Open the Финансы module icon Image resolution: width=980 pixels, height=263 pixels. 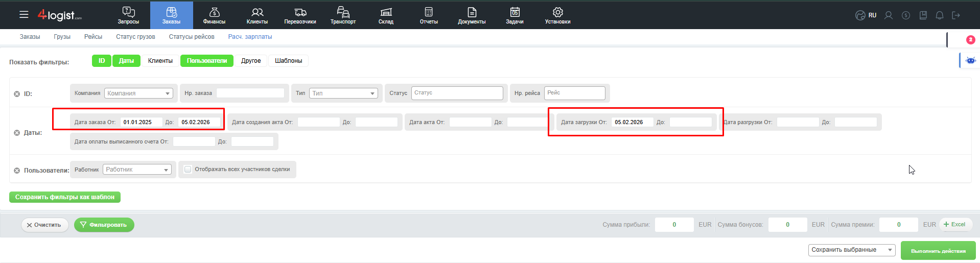click(214, 12)
